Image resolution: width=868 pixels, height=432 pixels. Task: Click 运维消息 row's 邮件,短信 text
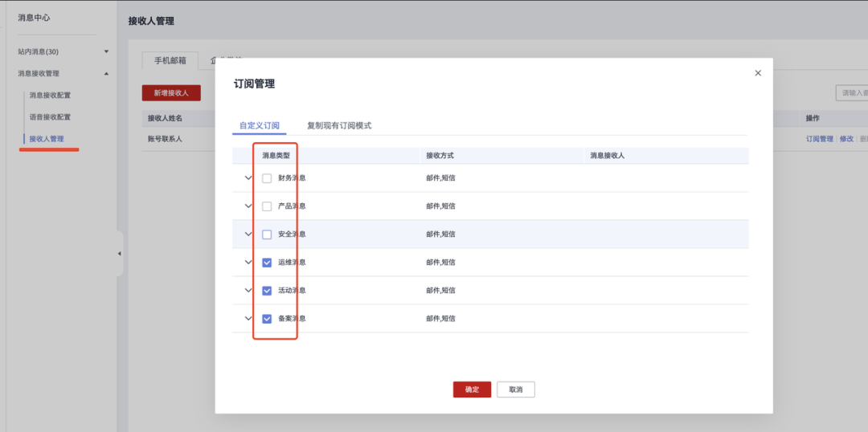coord(440,263)
